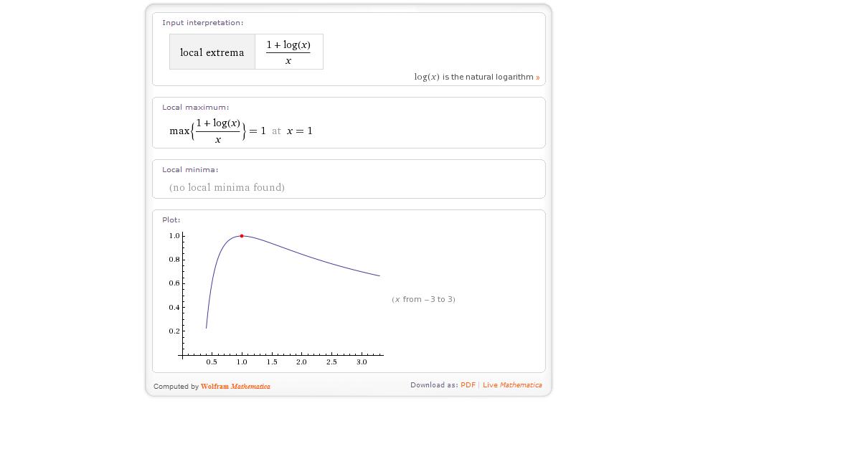Click 'x = 1' in the local maximum result
The width and height of the screenshot is (868, 472).
300,131
